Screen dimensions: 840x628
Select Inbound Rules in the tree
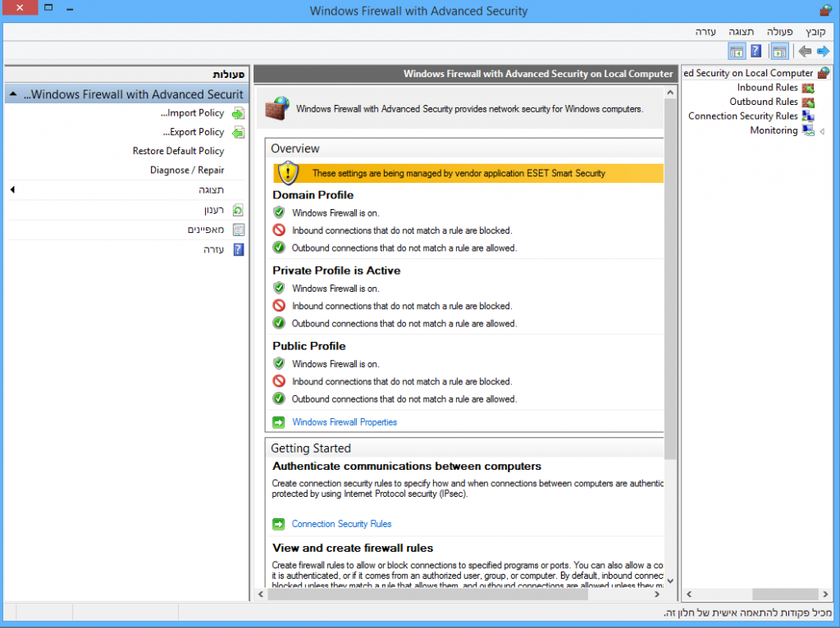767,88
